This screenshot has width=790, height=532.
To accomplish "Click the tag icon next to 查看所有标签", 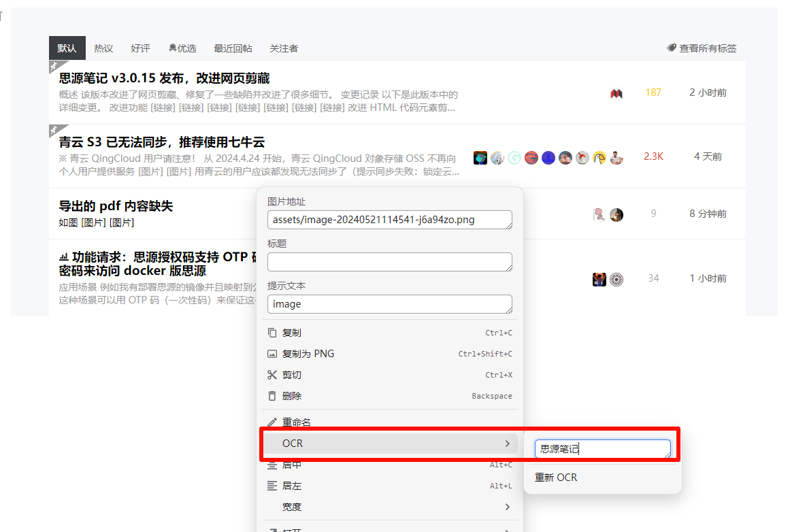I will (x=672, y=48).
